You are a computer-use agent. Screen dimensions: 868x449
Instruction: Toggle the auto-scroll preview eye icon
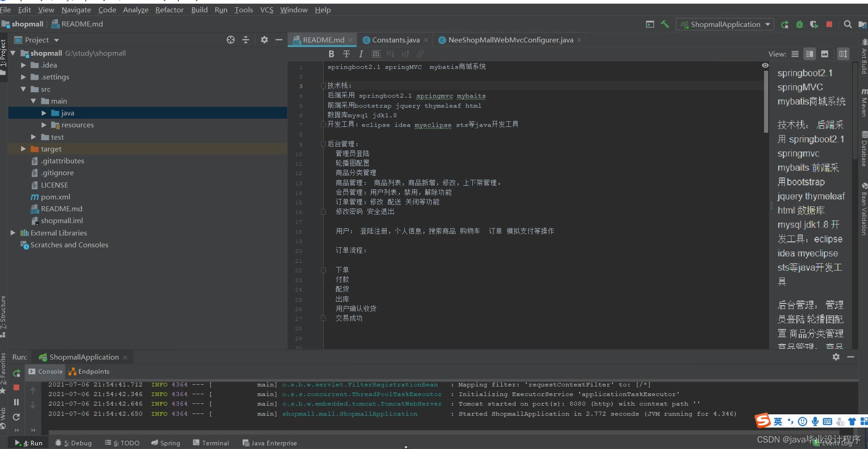765,65
